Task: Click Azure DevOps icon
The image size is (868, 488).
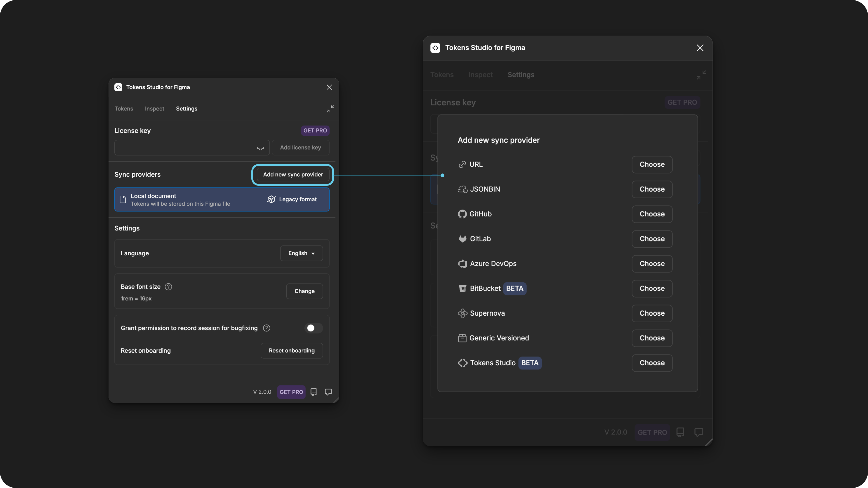Action: 463,264
